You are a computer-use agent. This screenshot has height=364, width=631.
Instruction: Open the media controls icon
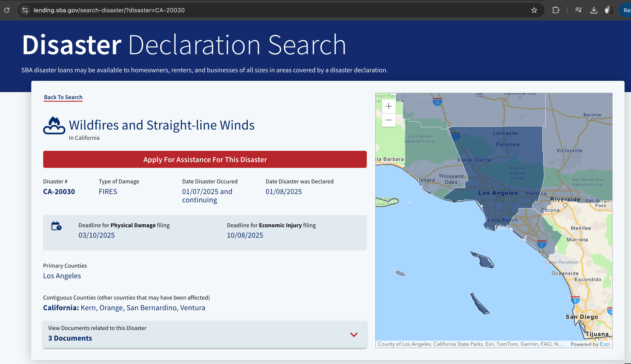[578, 10]
